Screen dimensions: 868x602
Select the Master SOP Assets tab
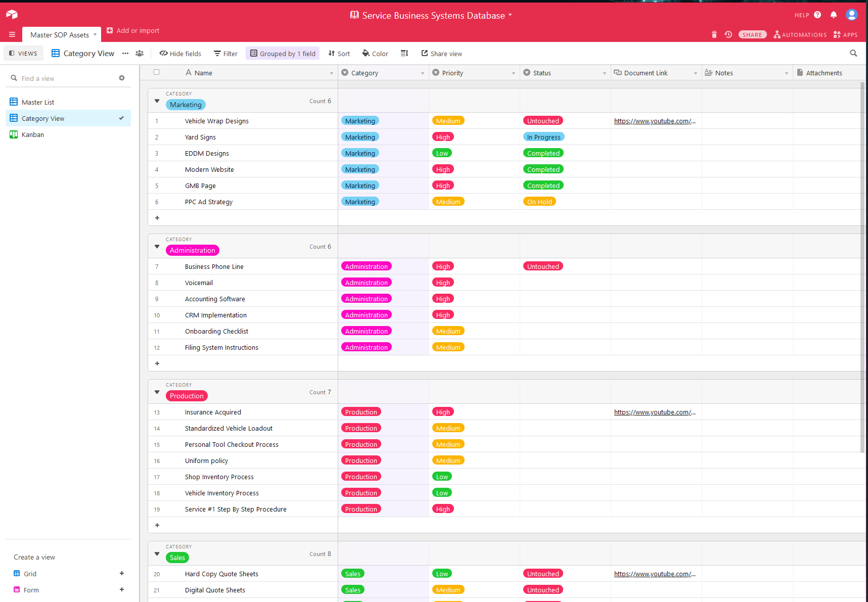(x=60, y=35)
